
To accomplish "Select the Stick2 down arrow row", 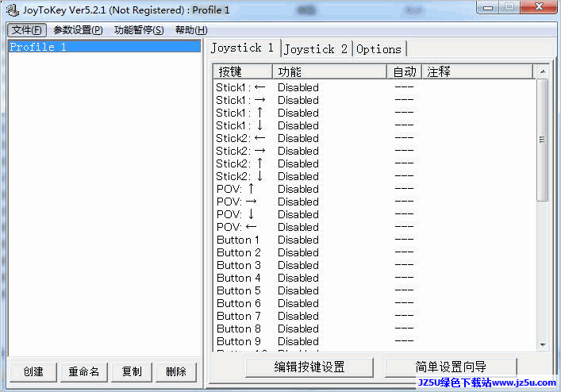I will coord(375,176).
